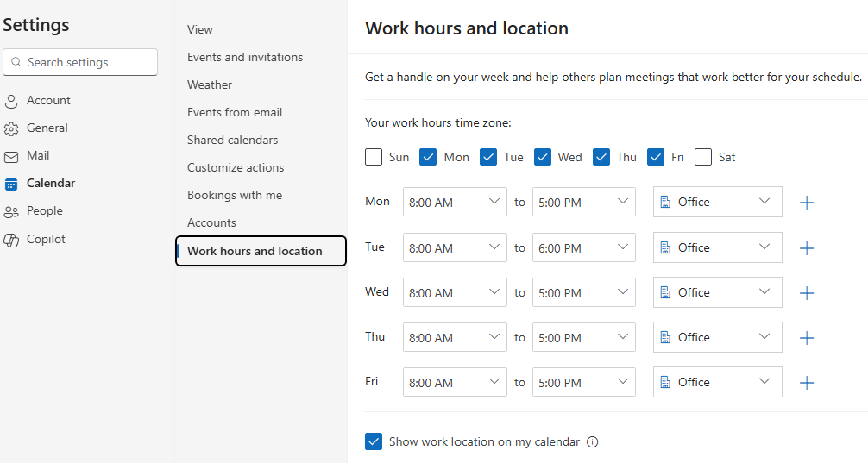Select Work hours and location item
Viewport: 868px width, 463px height.
coord(261,251)
